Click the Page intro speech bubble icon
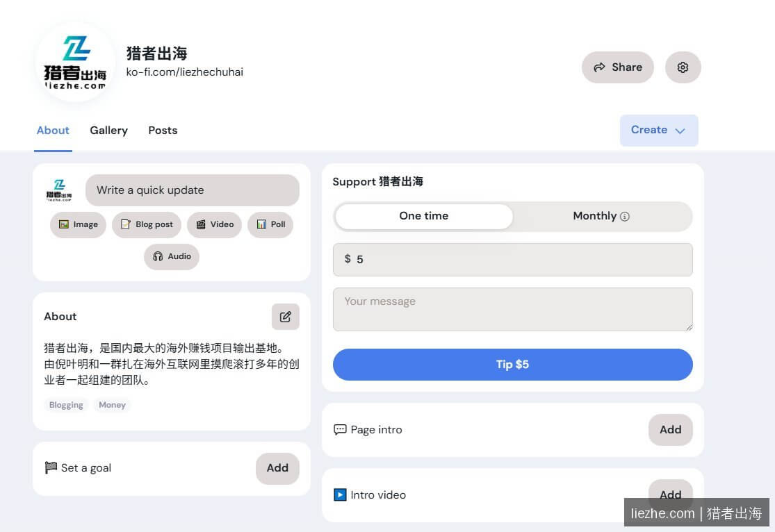 click(340, 429)
